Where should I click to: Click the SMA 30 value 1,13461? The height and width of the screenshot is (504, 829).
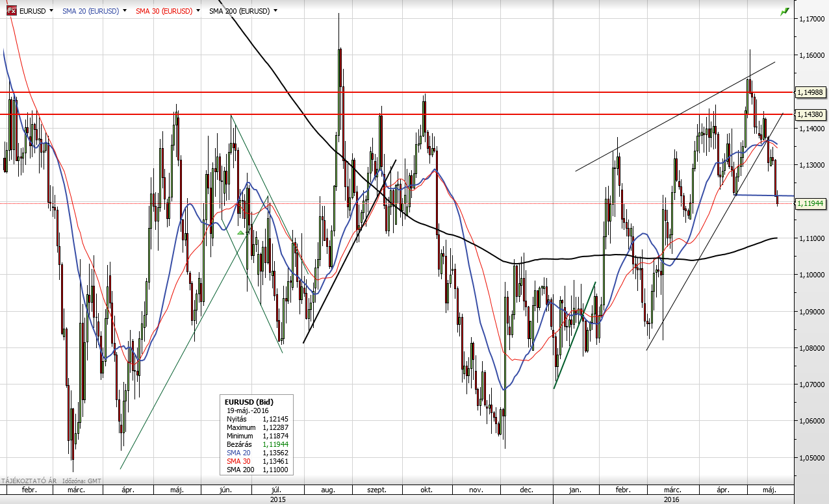point(275,462)
